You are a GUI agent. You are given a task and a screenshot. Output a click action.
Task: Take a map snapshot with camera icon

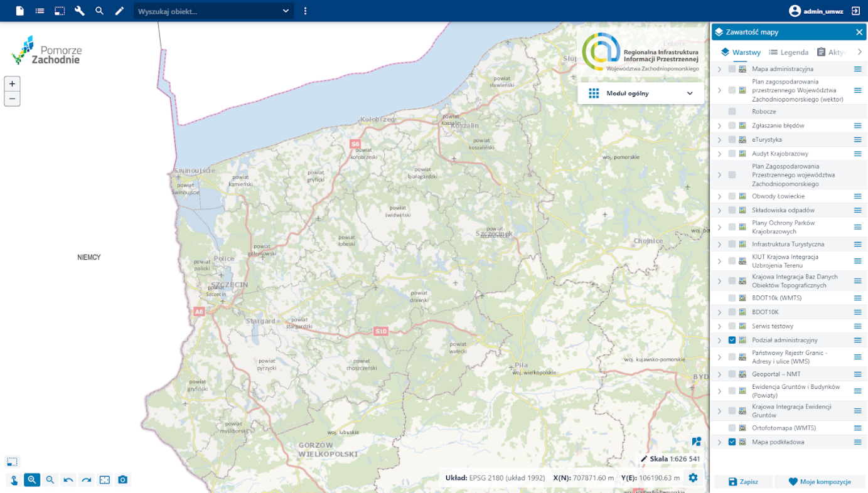point(123,480)
